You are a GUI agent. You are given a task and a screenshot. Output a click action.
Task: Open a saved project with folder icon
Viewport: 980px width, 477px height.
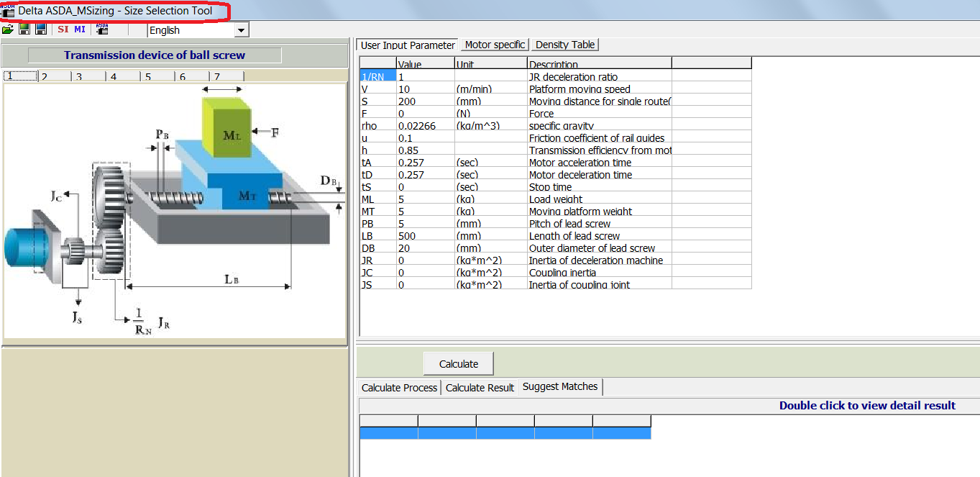[8, 29]
